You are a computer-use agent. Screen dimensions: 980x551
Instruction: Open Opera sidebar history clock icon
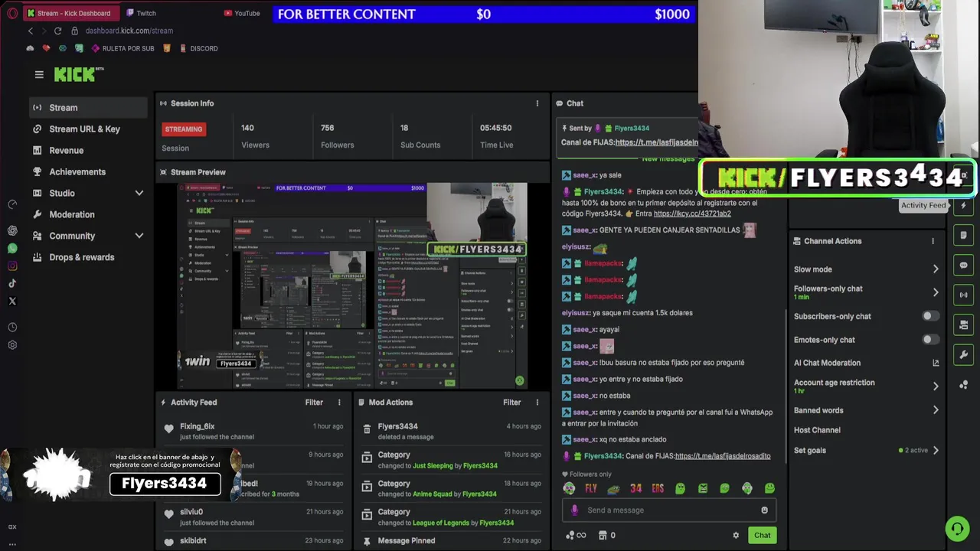point(12,327)
